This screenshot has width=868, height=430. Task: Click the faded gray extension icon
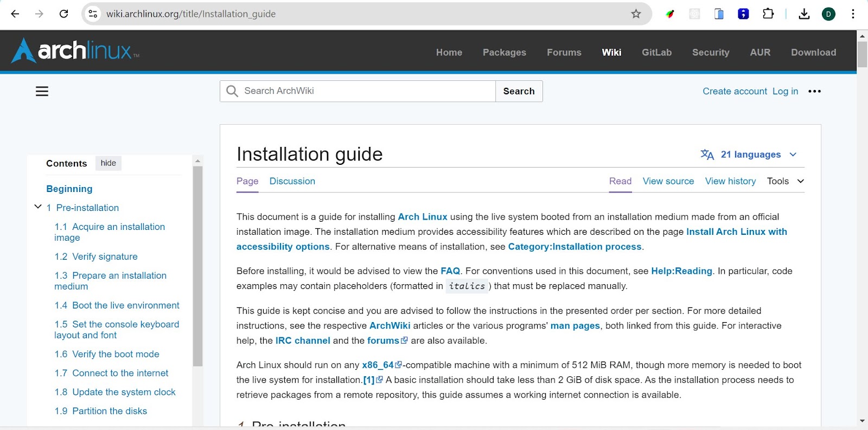click(694, 14)
